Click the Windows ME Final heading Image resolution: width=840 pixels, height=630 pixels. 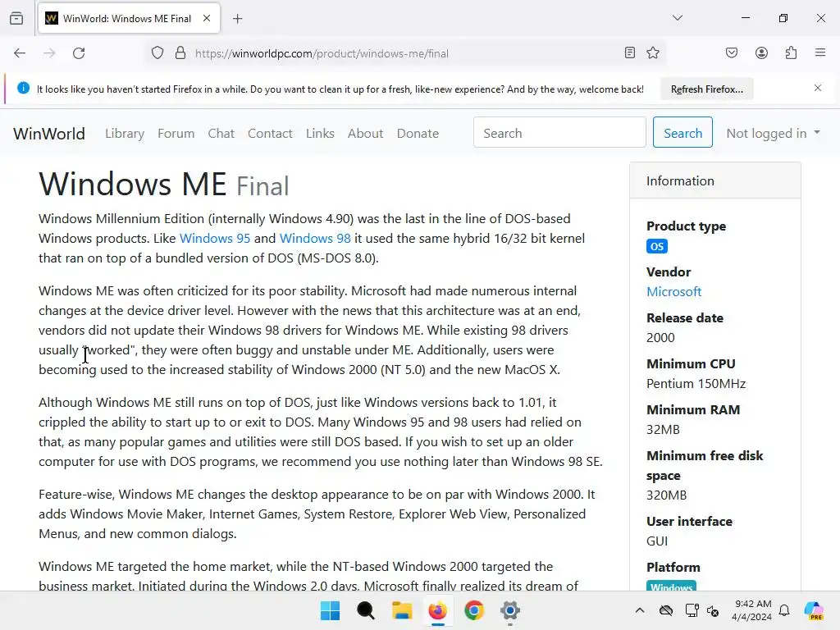click(164, 185)
